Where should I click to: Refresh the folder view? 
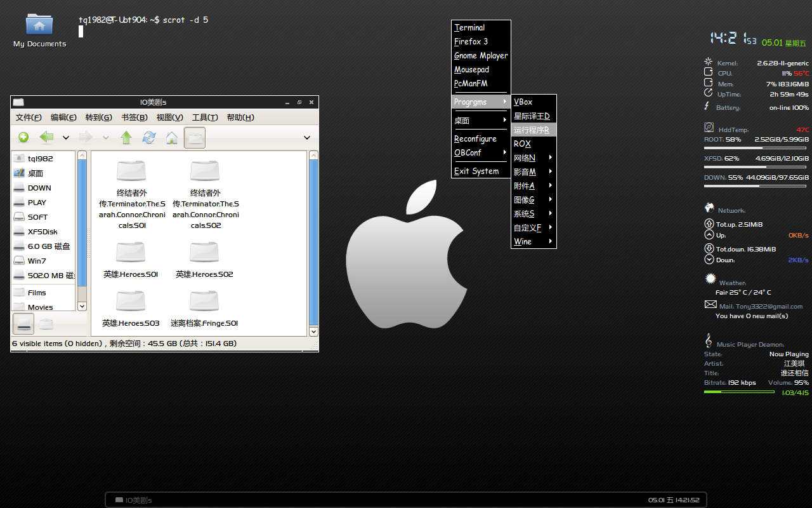pos(149,137)
